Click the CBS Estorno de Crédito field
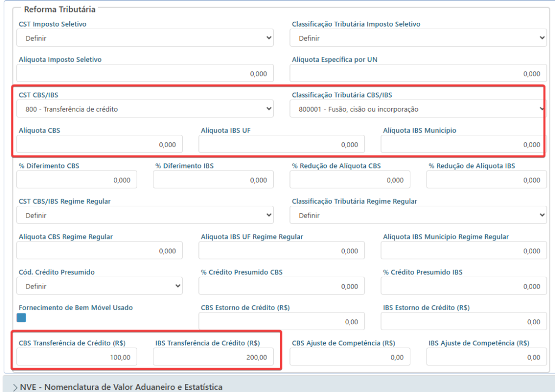 (x=281, y=321)
